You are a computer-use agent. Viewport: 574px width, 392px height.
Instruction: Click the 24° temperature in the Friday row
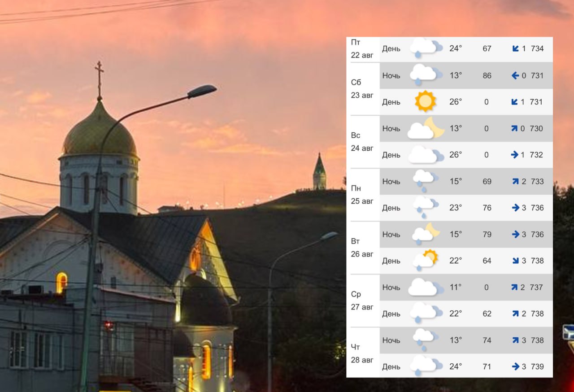click(x=455, y=48)
